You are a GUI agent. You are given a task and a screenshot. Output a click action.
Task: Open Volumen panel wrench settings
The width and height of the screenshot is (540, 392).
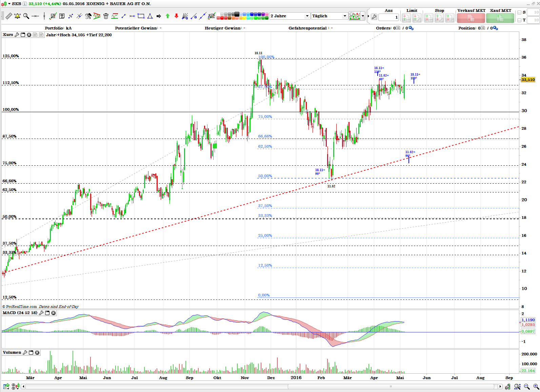point(25,352)
